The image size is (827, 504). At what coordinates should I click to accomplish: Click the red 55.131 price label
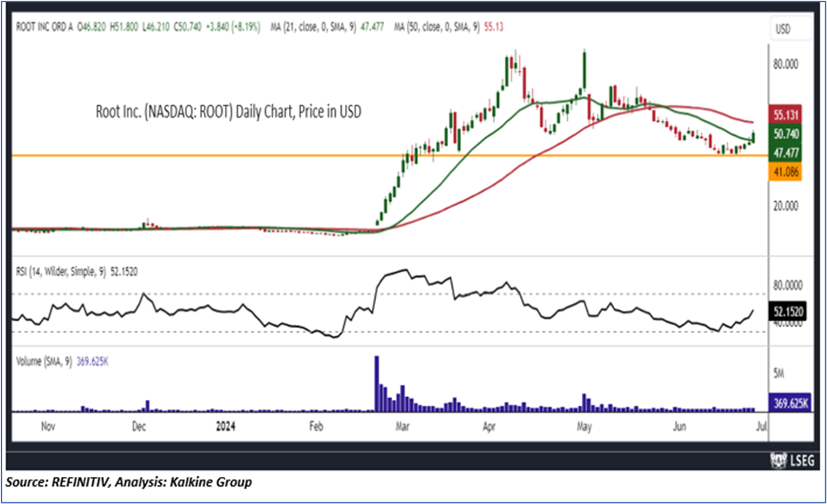(x=785, y=115)
